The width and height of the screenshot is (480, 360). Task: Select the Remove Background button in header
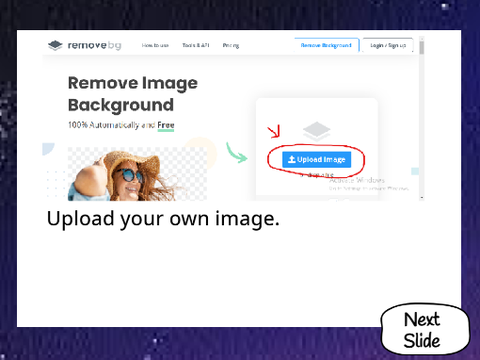coord(326,45)
